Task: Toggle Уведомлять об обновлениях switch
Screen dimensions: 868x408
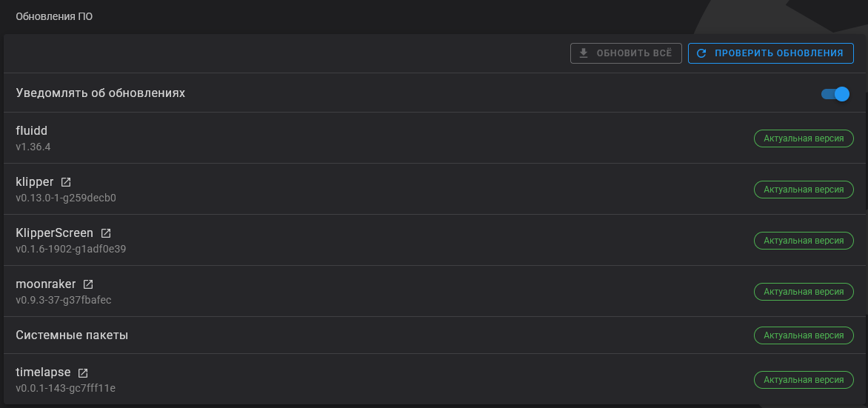Action: [x=835, y=93]
